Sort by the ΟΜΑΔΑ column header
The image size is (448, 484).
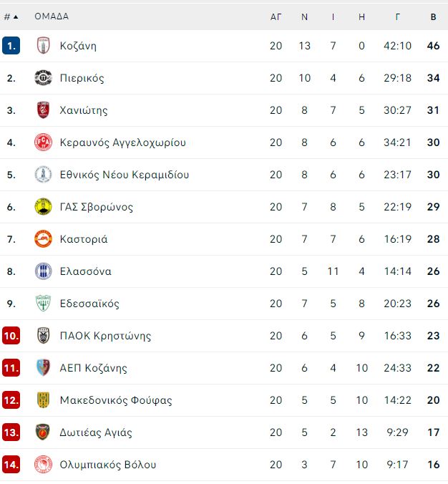click(x=52, y=16)
